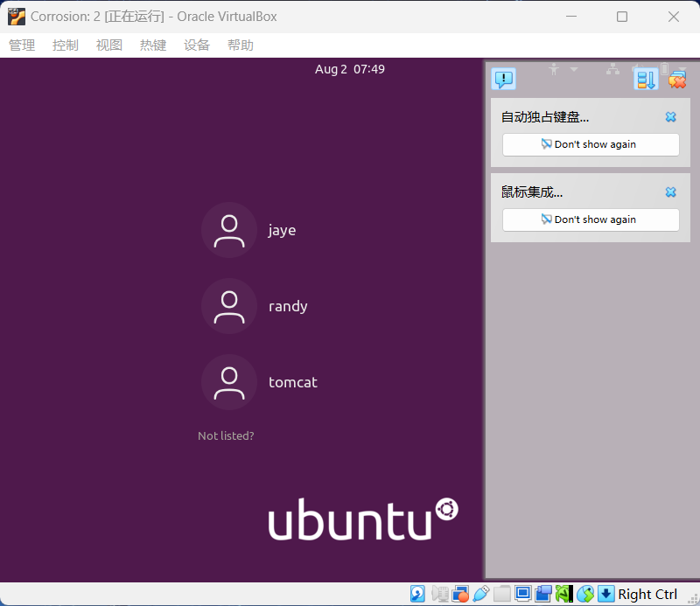Viewport: 700px width, 606px height.
Task: Close the Corrosion: 2 VirtualBox window
Action: (673, 17)
